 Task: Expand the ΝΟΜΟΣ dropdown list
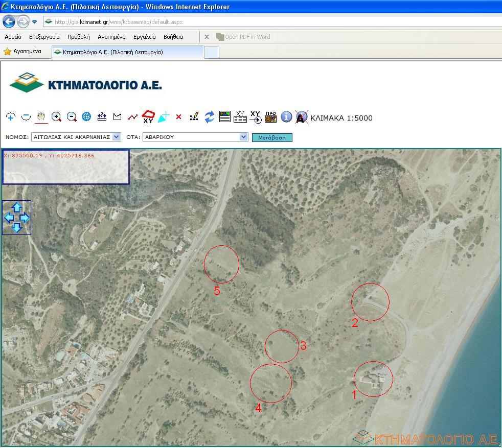click(x=116, y=137)
